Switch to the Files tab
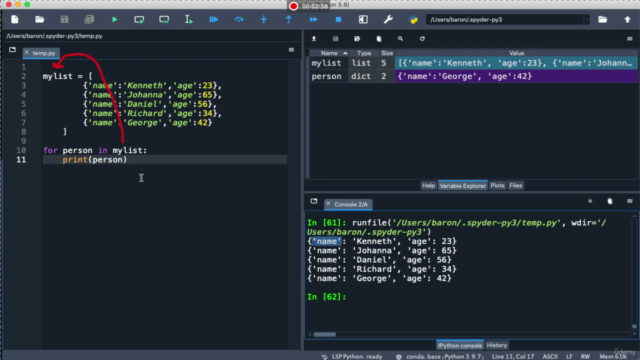Screen dimensions: 640x360 coord(516,186)
